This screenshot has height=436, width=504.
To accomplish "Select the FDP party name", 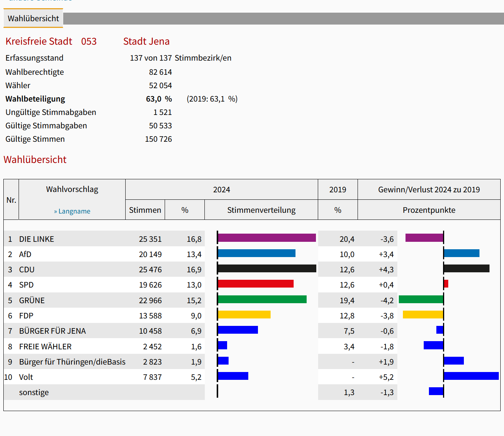I will coord(26,316).
